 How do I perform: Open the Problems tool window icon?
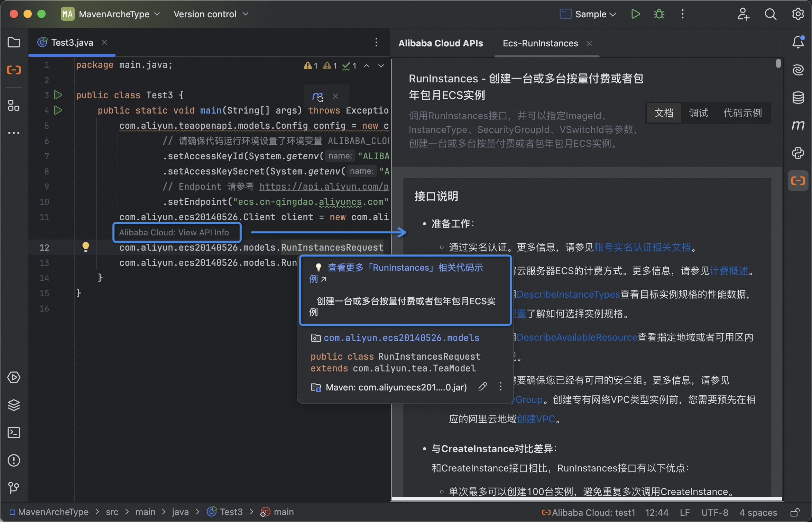14,460
